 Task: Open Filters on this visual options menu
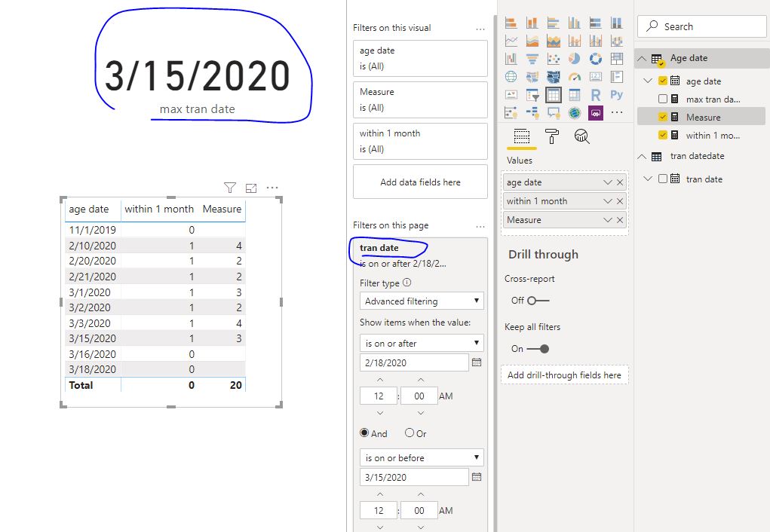pyautogui.click(x=480, y=29)
